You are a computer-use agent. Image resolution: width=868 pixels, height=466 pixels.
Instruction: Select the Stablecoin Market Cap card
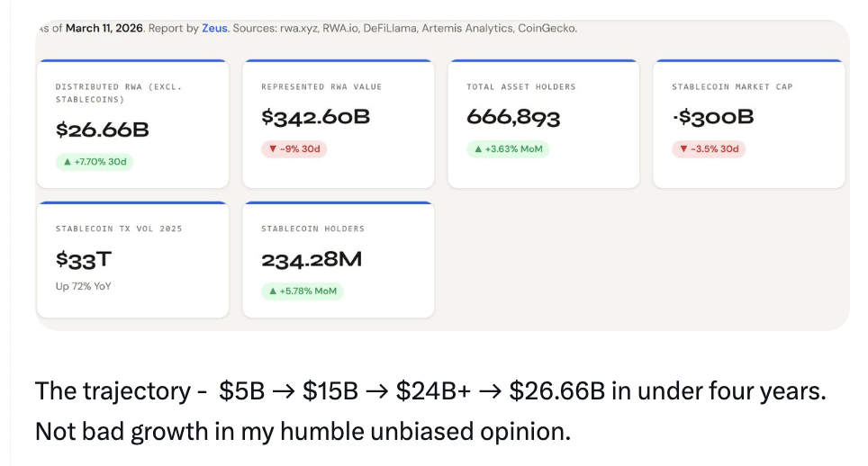coord(748,124)
